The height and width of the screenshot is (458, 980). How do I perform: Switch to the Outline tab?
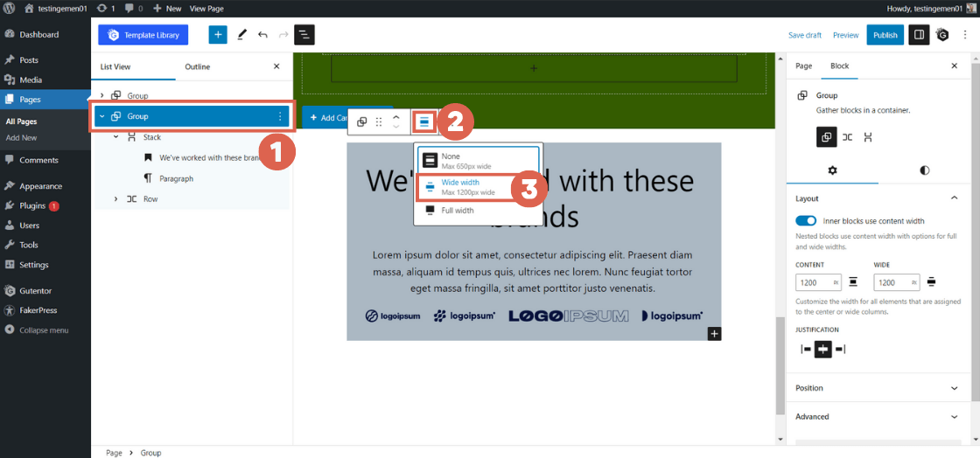pyautogui.click(x=197, y=66)
